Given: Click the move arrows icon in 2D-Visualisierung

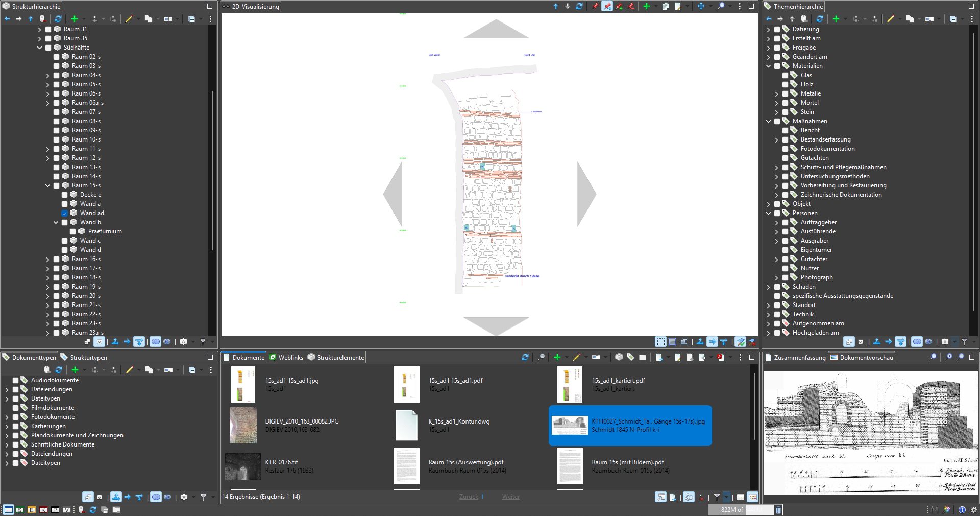Looking at the screenshot, I should (x=701, y=6).
